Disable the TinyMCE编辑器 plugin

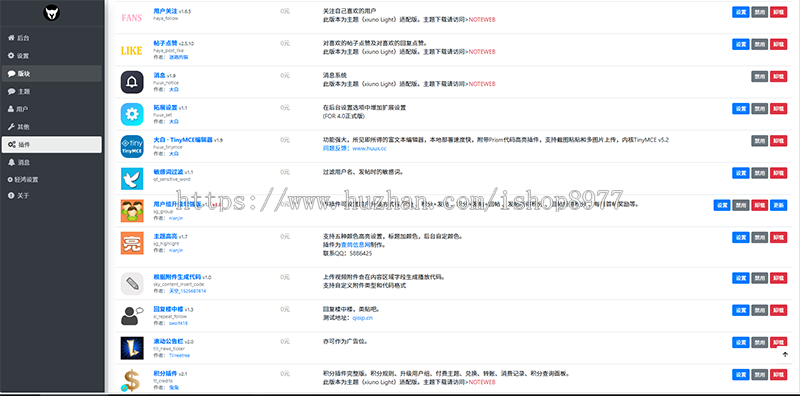click(760, 141)
